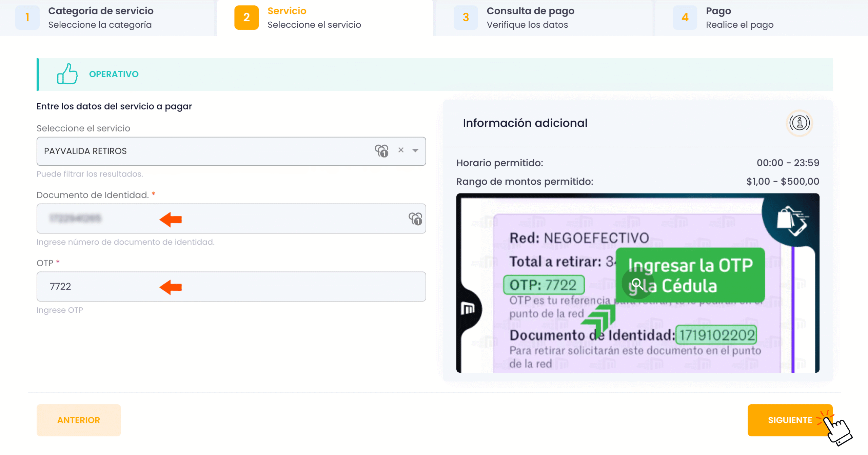Viewport: 868px width, 455px height.
Task: Open step 3 Consulta de pago tab
Action: point(544,18)
